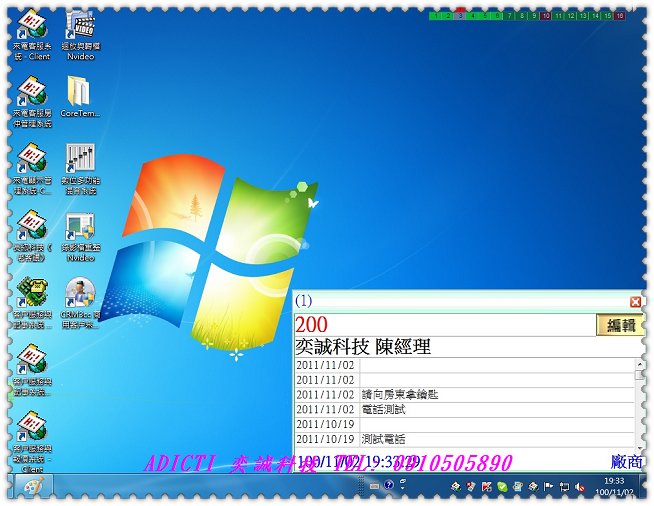654x506 pixels.
Task: Open the network connection tray icon
Action: coord(564,486)
